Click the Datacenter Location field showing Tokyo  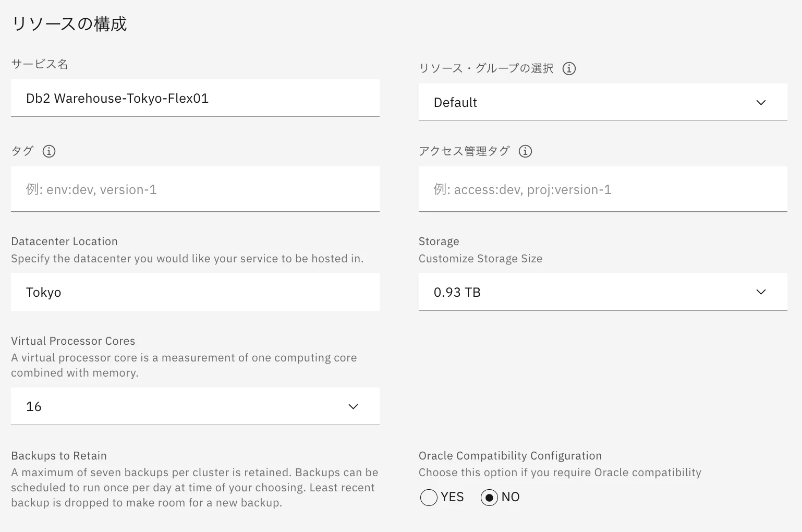pos(195,292)
